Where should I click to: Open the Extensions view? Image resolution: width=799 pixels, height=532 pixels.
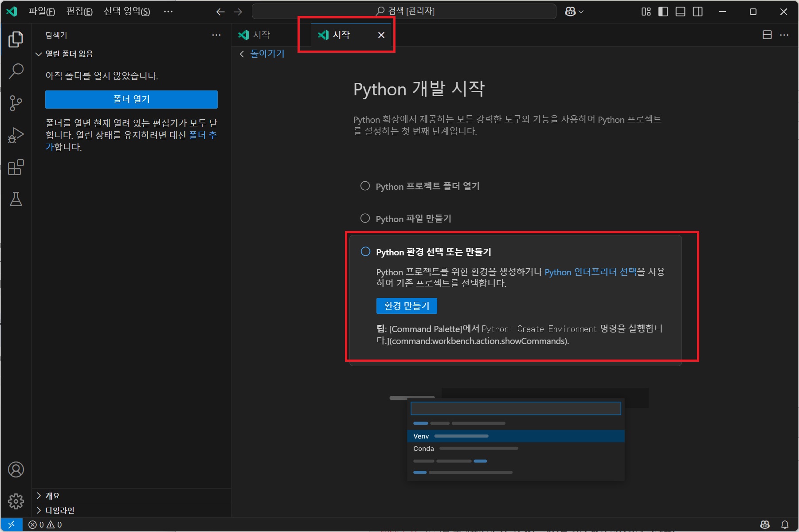tap(16, 168)
